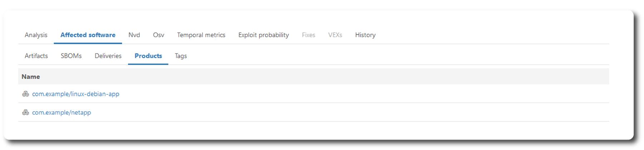The width and height of the screenshot is (644, 150).
Task: Open the Deliveries sub-tab
Action: 108,56
